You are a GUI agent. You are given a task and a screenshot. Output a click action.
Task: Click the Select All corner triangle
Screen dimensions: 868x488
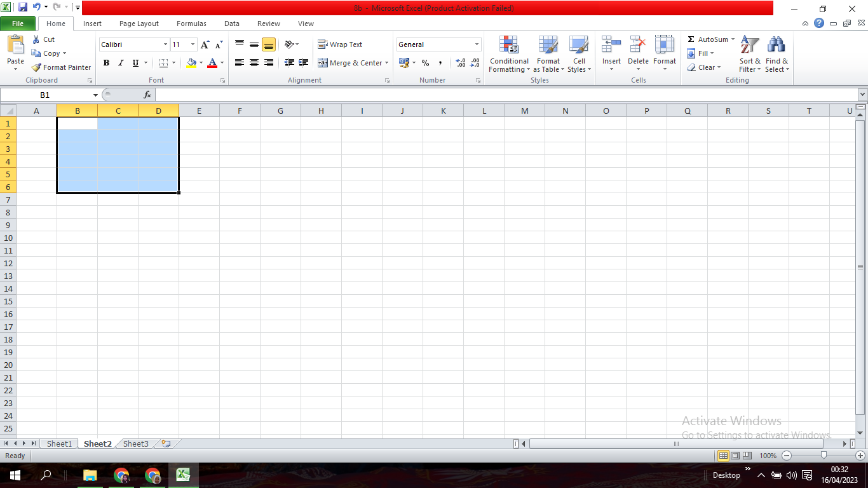pos(8,111)
